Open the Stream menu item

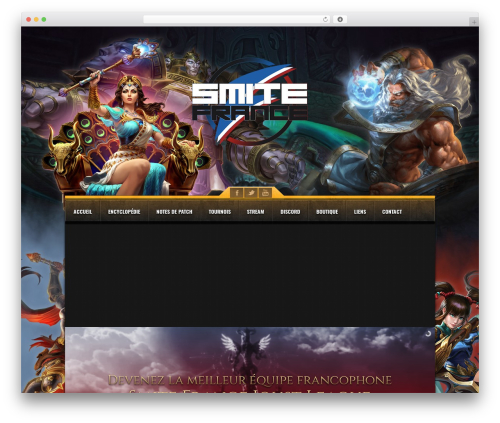[255, 212]
